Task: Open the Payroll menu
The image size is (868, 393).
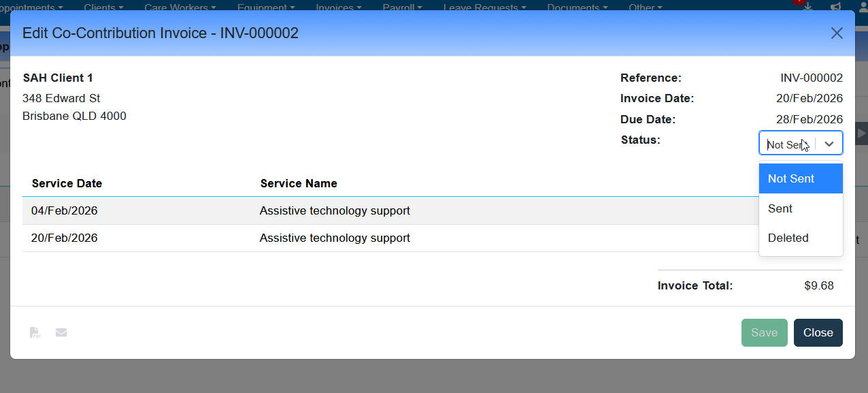Action: coord(402,7)
